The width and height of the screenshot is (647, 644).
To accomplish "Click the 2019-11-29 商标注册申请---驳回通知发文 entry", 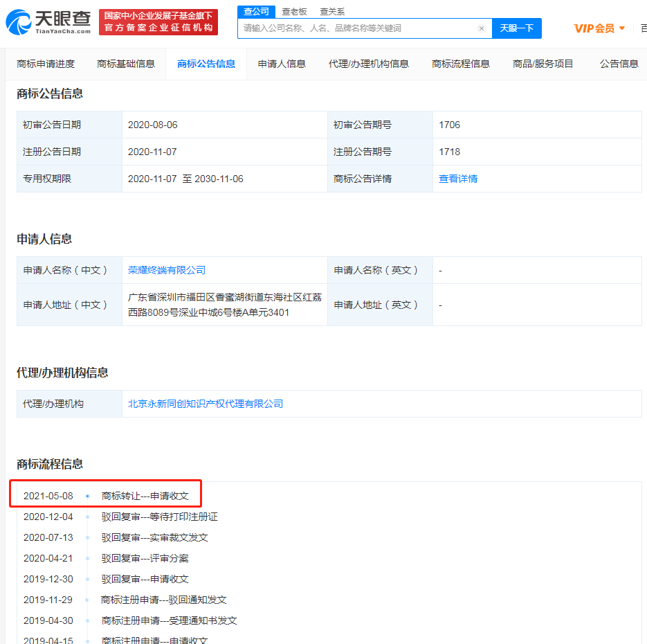I will point(125,600).
